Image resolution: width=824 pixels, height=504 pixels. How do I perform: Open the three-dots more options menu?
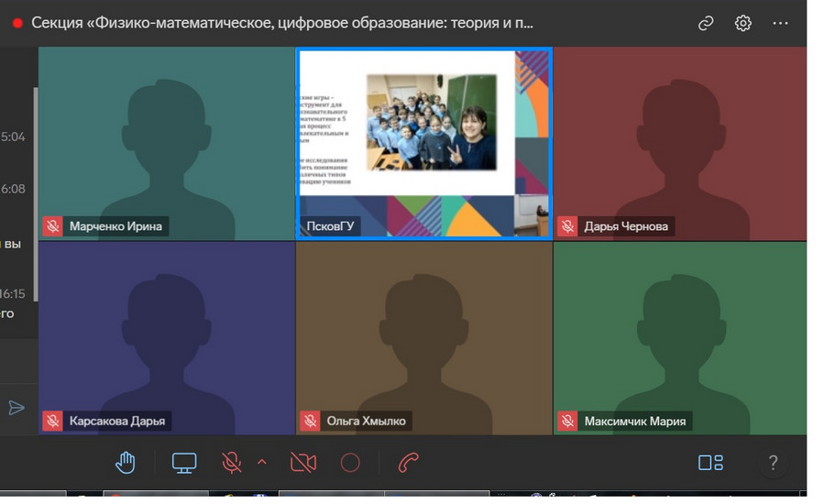pyautogui.click(x=780, y=24)
